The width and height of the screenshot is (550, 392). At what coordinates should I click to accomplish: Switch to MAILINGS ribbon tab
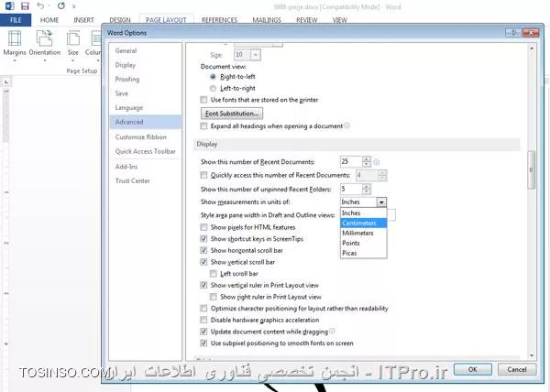pos(267,20)
